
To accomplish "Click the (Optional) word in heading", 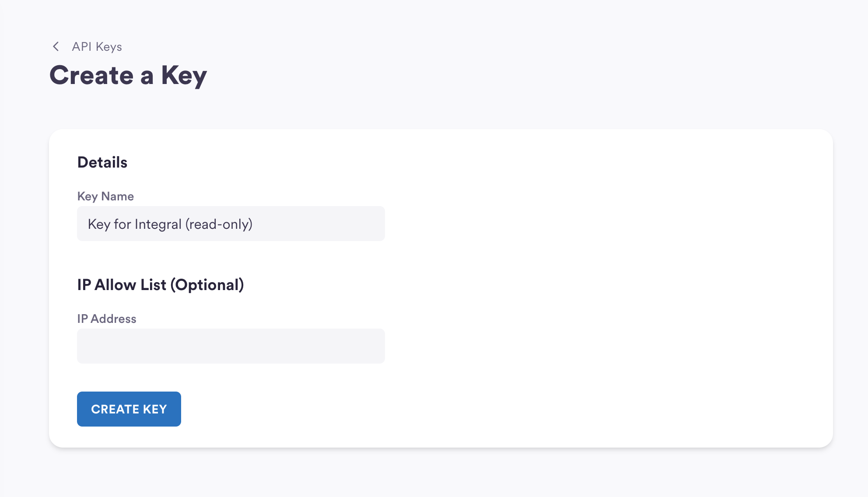I will tap(207, 285).
